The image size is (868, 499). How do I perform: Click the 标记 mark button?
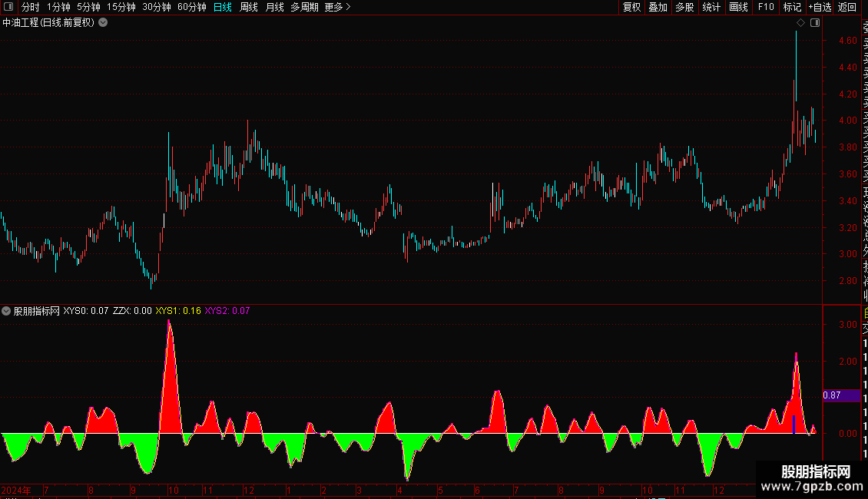point(792,7)
